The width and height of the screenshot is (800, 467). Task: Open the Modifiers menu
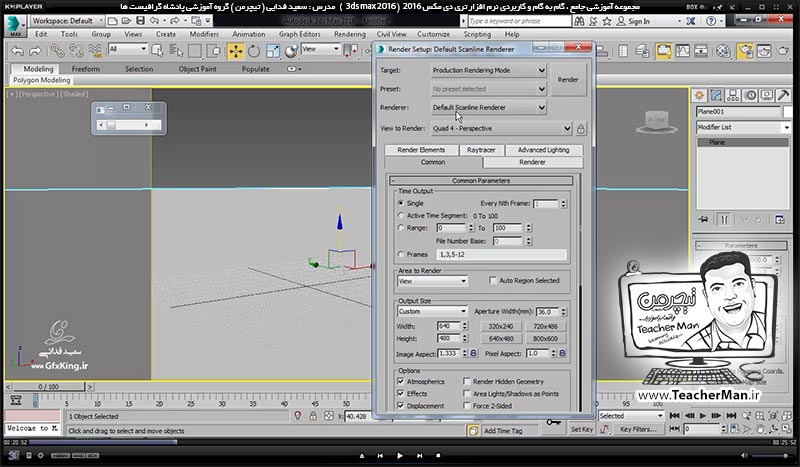pos(204,34)
